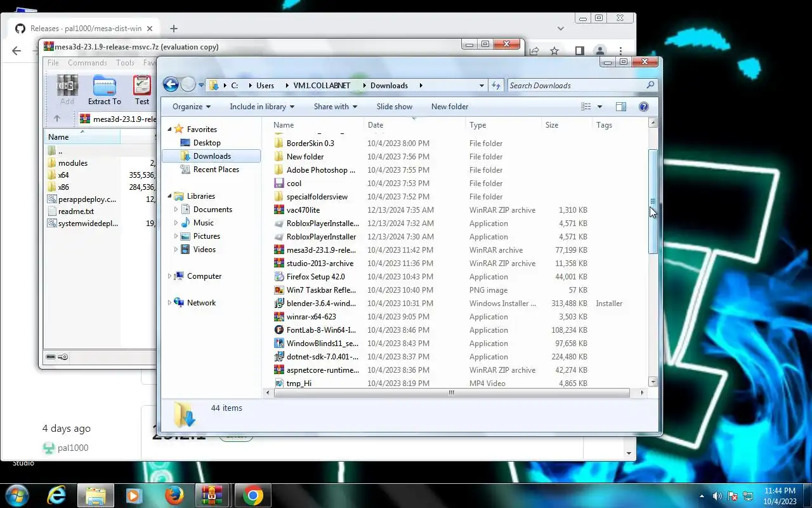812x508 pixels.
Task: Click the help question mark icon
Action: 643,107
